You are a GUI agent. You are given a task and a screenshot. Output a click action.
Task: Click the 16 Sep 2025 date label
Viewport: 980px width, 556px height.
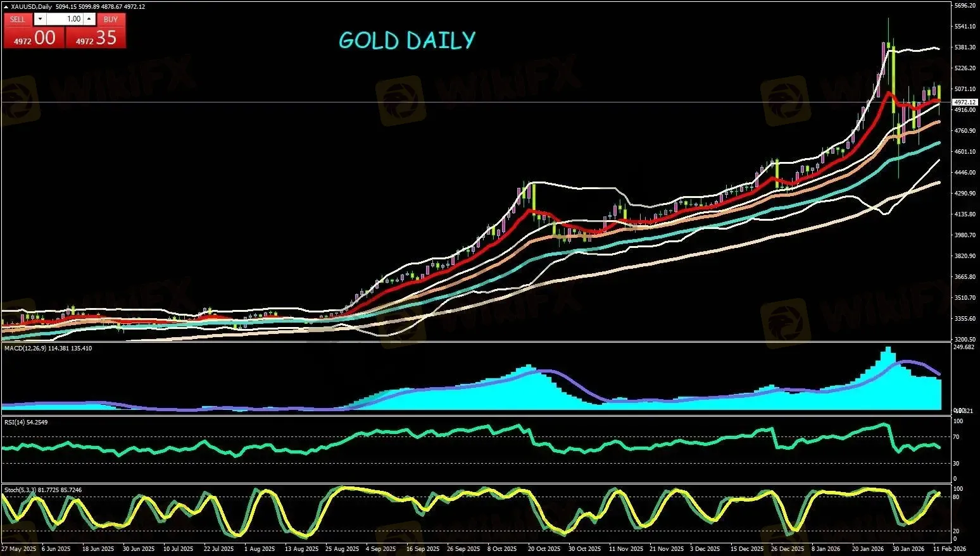pyautogui.click(x=423, y=549)
